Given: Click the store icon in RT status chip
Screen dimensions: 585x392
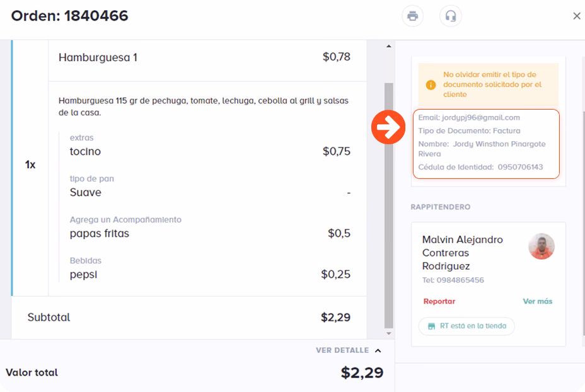Looking at the screenshot, I should coord(431,326).
